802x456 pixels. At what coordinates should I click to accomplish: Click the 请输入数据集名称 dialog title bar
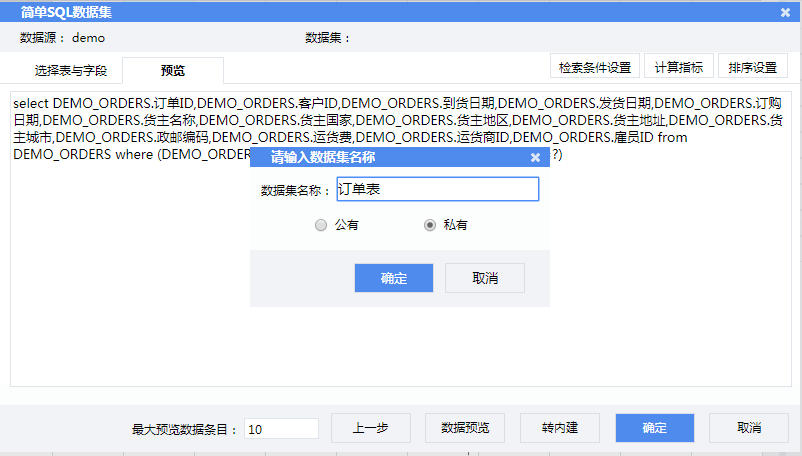[x=380, y=157]
